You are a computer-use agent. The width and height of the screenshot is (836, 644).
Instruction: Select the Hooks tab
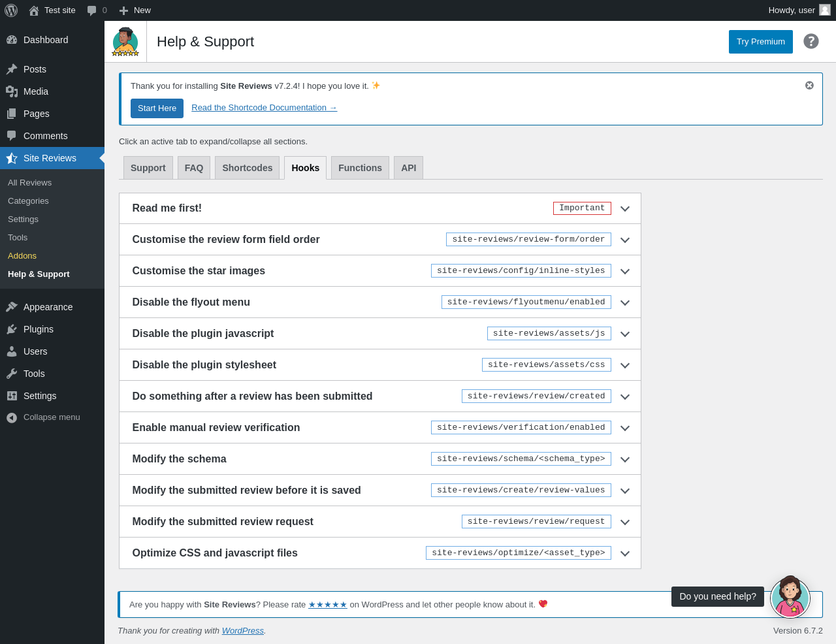coord(306,168)
